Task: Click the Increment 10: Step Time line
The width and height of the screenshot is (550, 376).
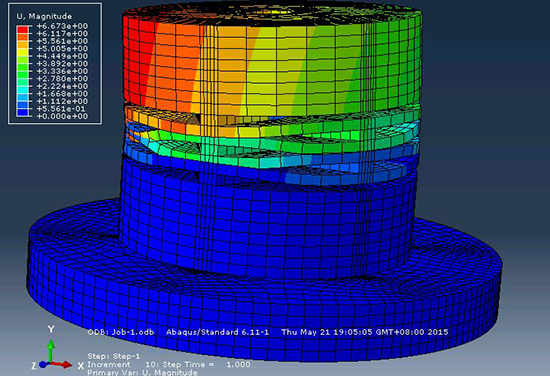Action: point(169,364)
